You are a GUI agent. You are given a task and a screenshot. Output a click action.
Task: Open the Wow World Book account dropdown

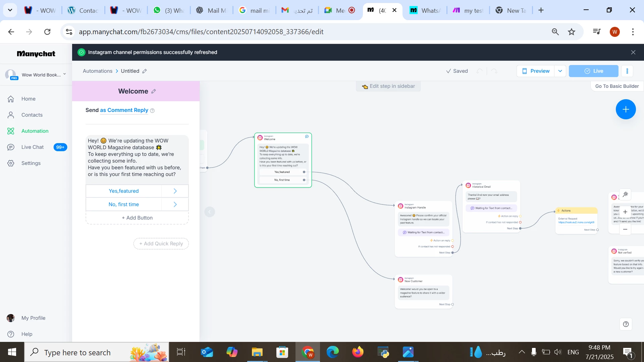click(64, 74)
